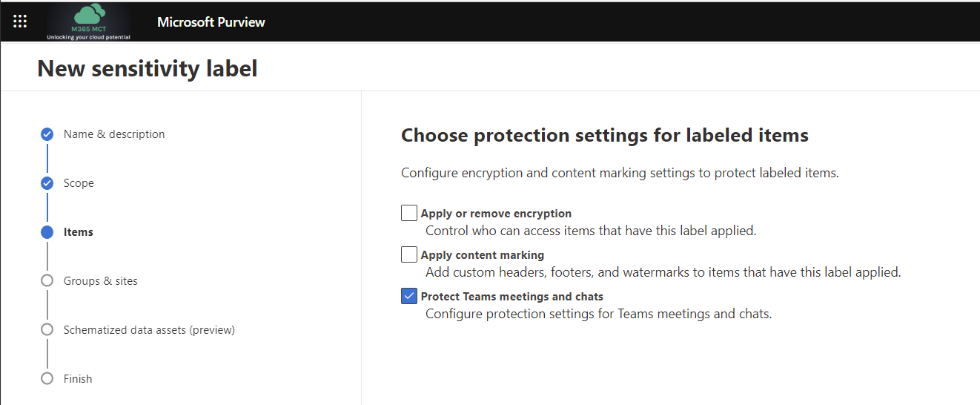Enable Apply or remove encryption checkbox

pos(409,214)
